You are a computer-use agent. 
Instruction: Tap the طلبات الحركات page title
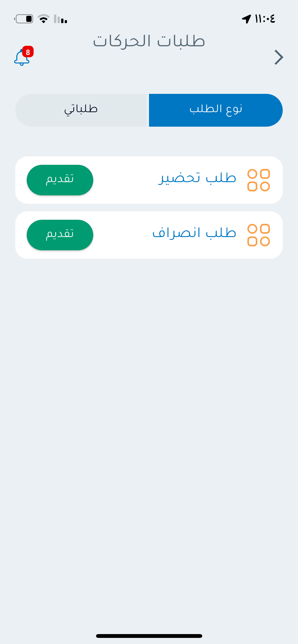(x=149, y=41)
